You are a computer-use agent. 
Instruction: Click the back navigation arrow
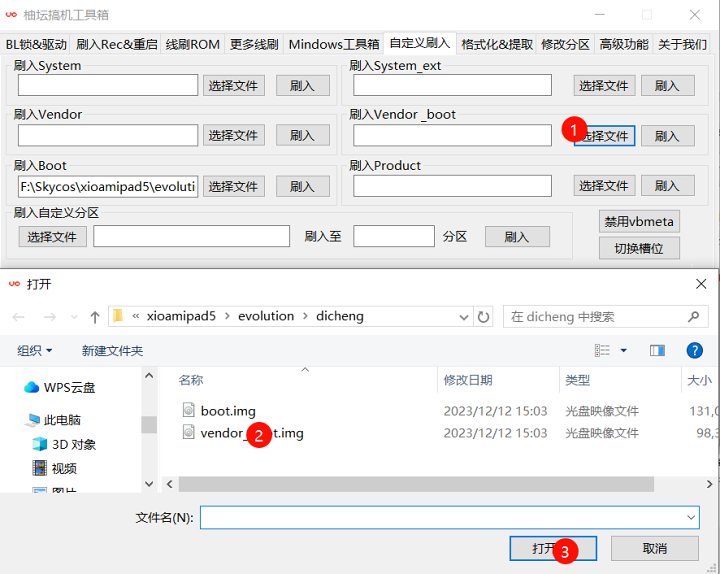pos(19,316)
